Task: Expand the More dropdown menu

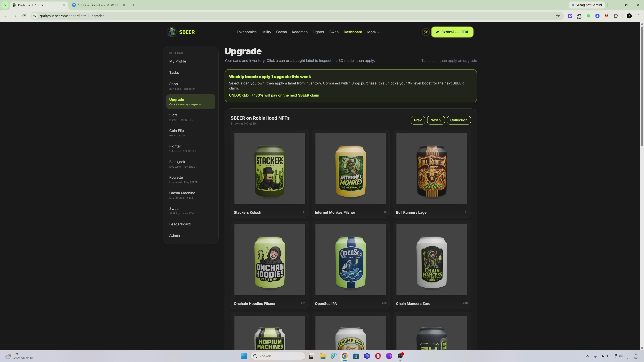Action: pos(373,32)
